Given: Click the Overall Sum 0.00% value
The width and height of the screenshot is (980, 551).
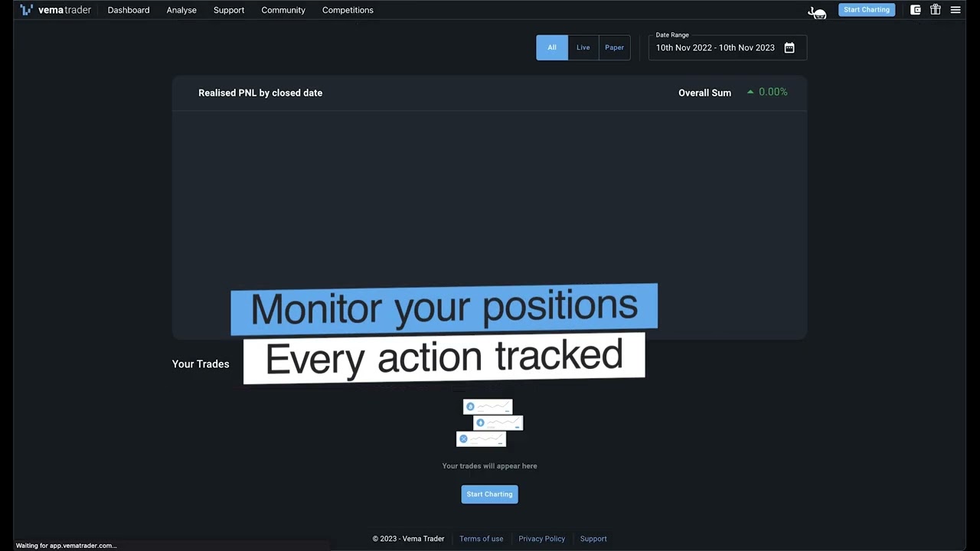Looking at the screenshot, I should click(767, 92).
